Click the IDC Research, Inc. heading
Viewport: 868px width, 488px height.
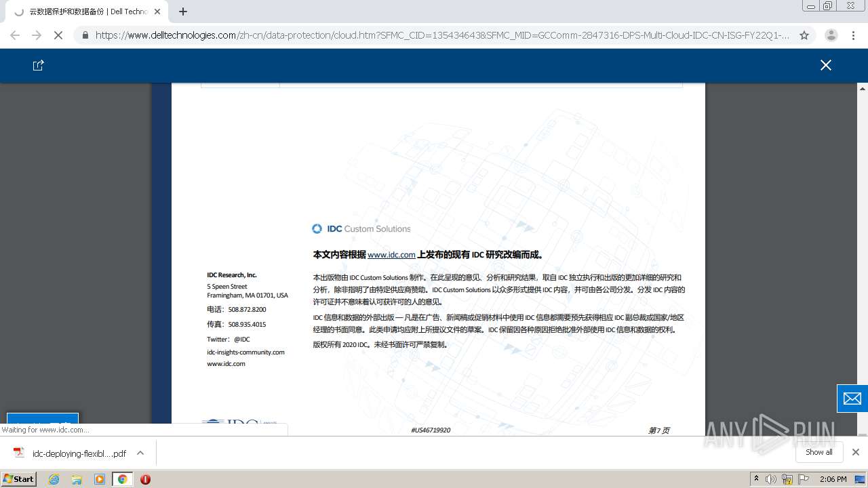232,275
